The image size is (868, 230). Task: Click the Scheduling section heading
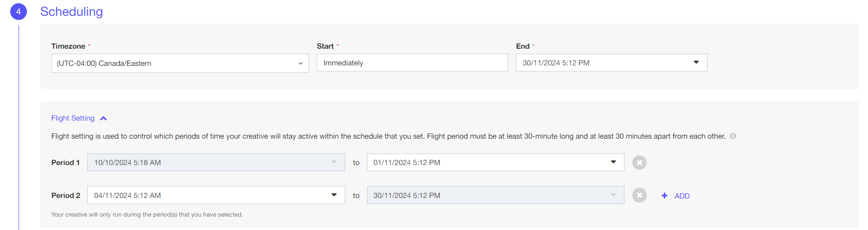pyautogui.click(x=71, y=12)
